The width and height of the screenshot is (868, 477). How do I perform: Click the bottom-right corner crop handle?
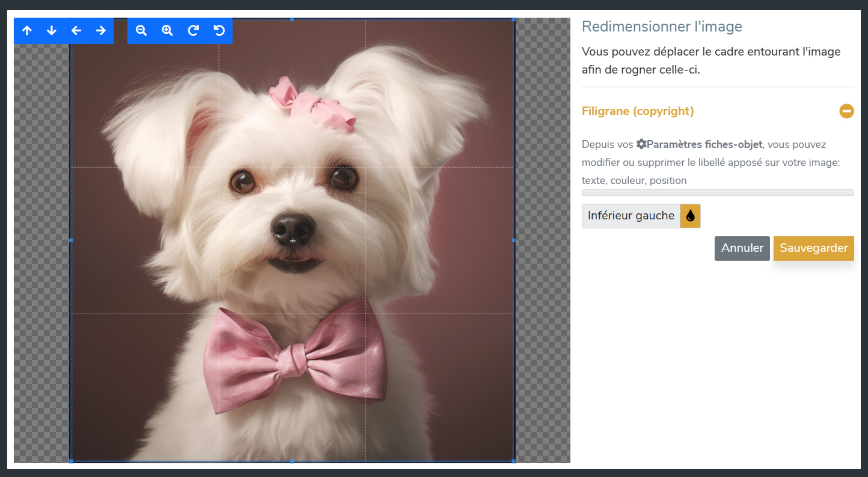point(514,462)
